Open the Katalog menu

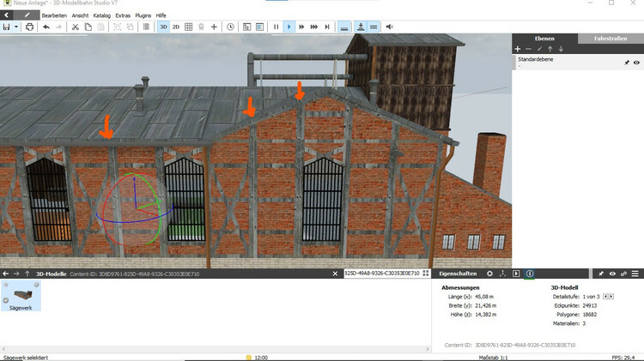[x=101, y=15]
